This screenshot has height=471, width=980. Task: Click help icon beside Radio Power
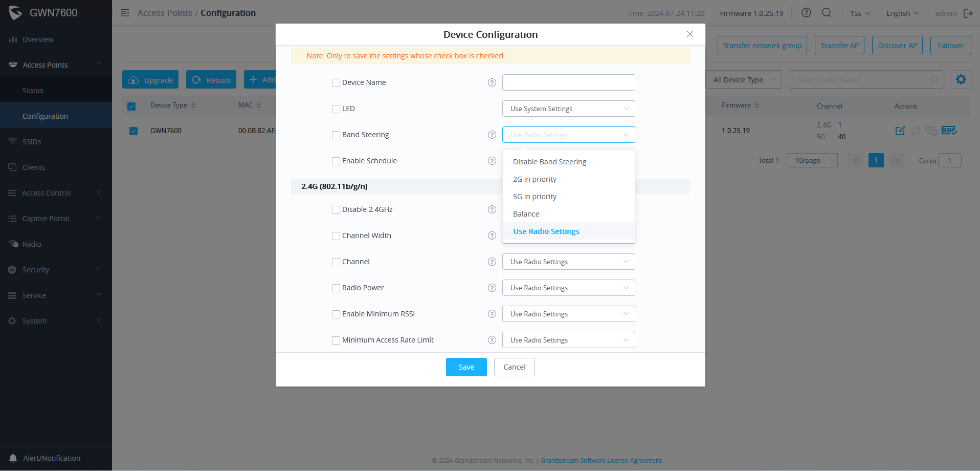click(492, 288)
